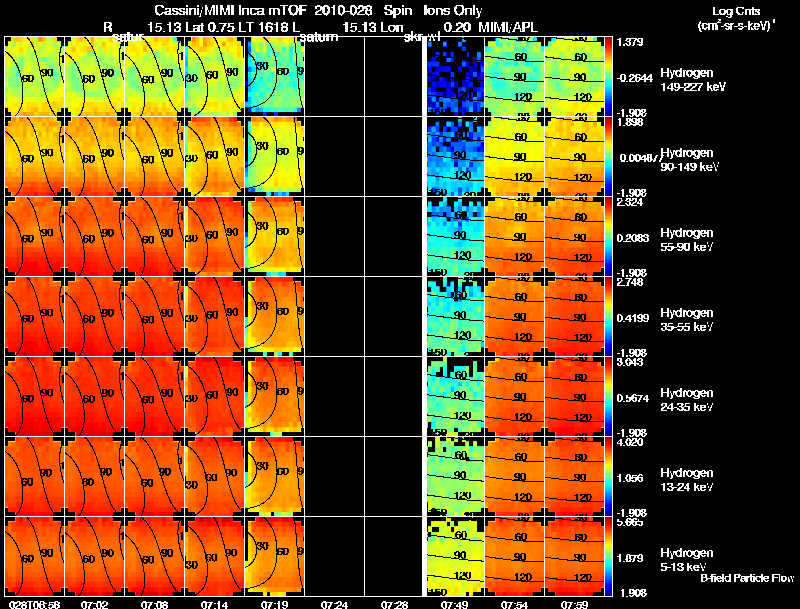Click the 'Hydrogen 13-24 keV' label
Screen dimensions: 800x609
point(687,480)
